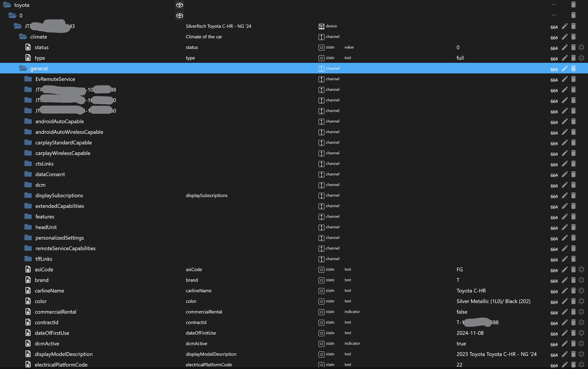The height and width of the screenshot is (369, 588).
Task: Collapse the general folder
Action: [23, 69]
